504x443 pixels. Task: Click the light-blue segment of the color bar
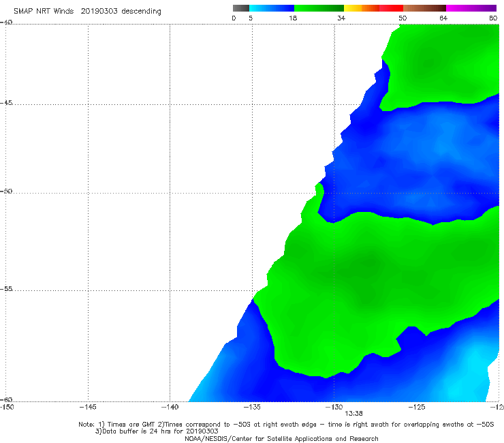point(272,8)
